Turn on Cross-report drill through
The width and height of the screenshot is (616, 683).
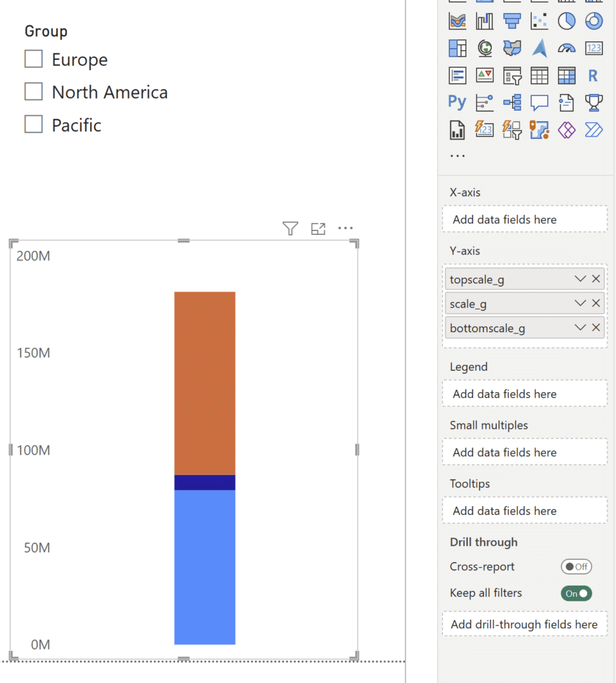point(576,566)
